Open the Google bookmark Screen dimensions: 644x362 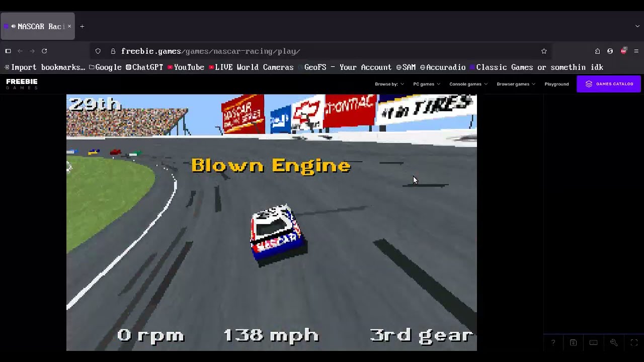pos(105,67)
